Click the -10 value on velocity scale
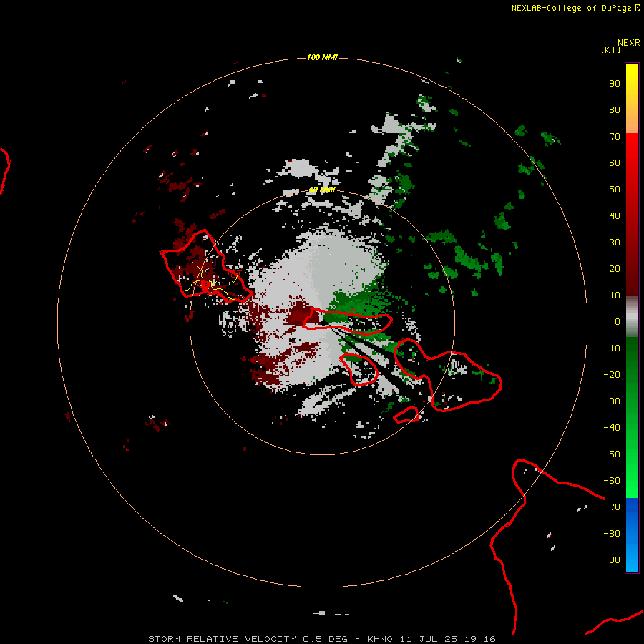This screenshot has width=644, height=644. point(612,348)
